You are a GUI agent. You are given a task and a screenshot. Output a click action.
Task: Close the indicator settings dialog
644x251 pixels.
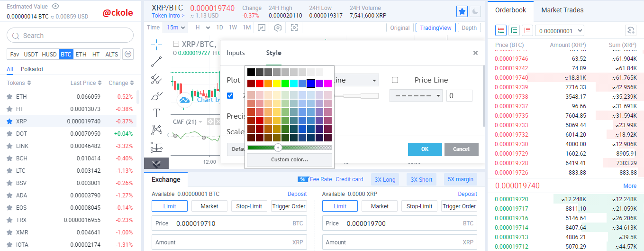(x=475, y=53)
